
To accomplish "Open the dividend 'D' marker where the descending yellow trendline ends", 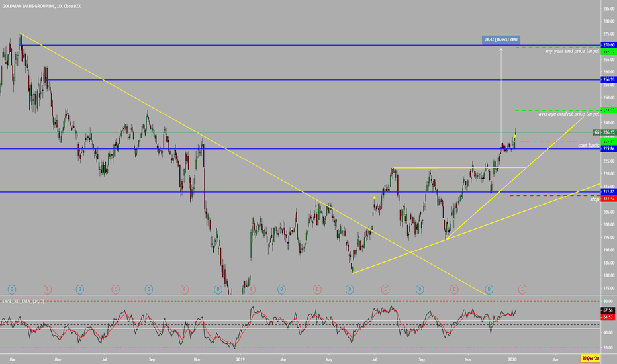I will [489, 289].
